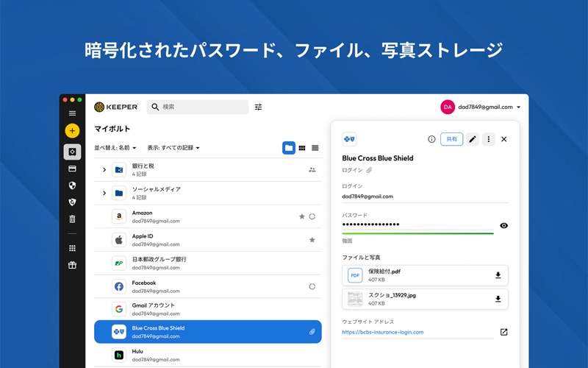Viewport: 588px width, 368px height.
Task: Open the gift icon in sidebar
Action: point(72,265)
